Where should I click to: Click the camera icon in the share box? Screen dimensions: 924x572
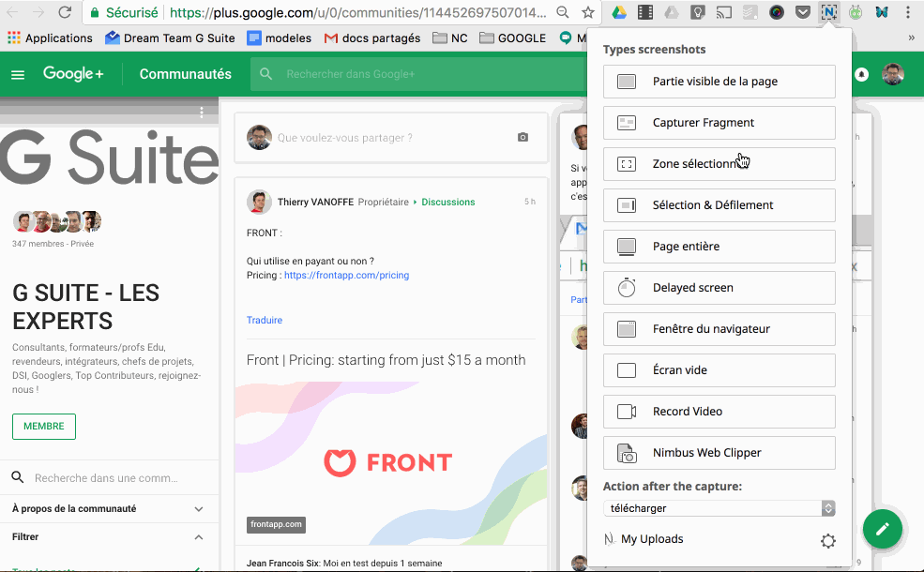[x=523, y=137]
